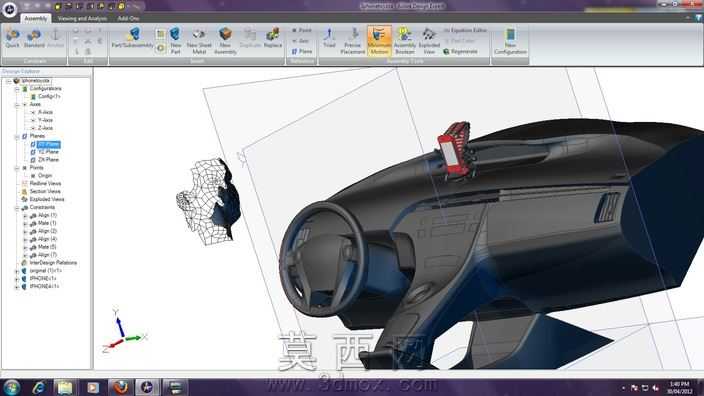Viewport: 704px width, 396px height.
Task: Collapse the Points node
Action: [x=17, y=168]
